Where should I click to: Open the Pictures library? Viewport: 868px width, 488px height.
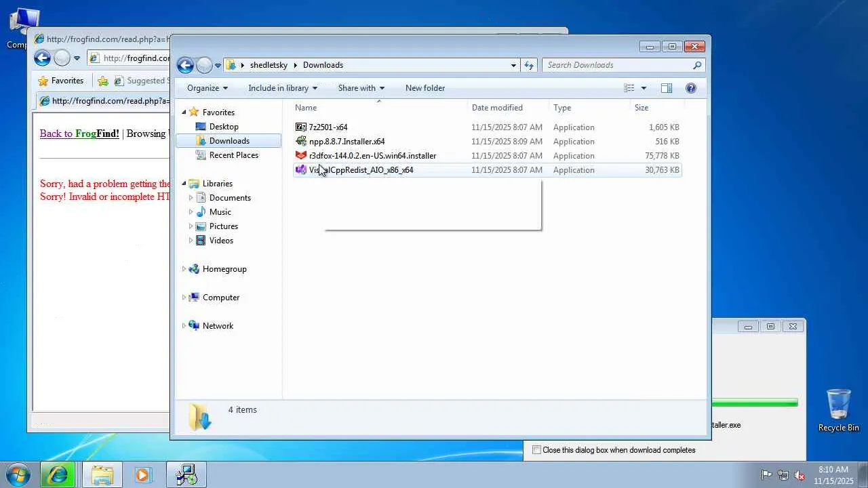coord(224,226)
